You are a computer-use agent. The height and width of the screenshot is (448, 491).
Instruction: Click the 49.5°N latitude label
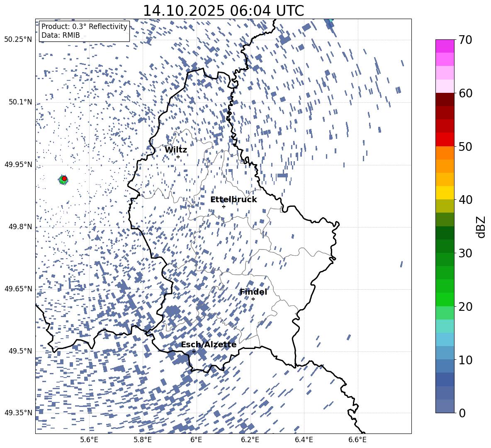(20, 351)
